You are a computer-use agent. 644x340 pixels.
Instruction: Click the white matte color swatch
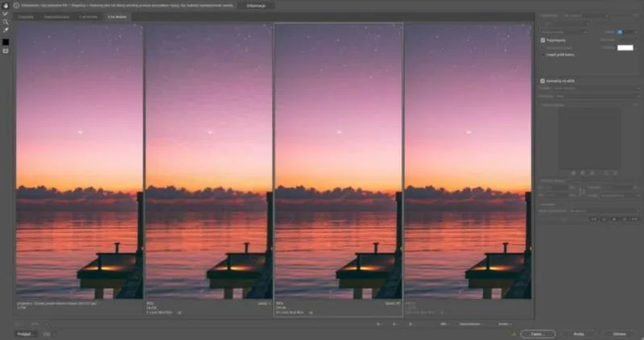(x=625, y=48)
